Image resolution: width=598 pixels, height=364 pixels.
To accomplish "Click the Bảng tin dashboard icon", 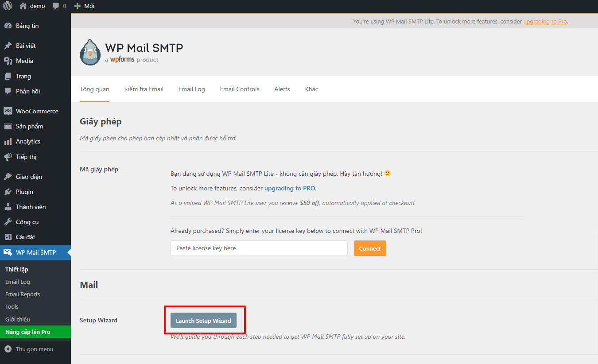I will (x=8, y=26).
